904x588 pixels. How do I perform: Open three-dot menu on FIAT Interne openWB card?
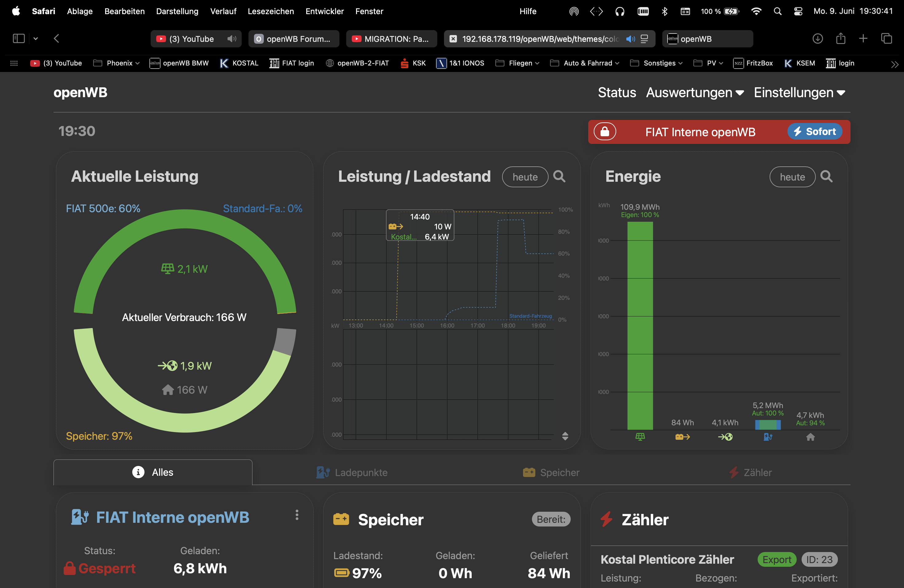(297, 515)
